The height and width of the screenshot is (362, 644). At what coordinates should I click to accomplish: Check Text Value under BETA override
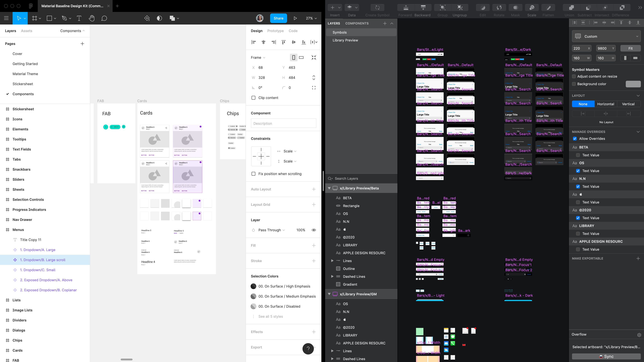578,155
